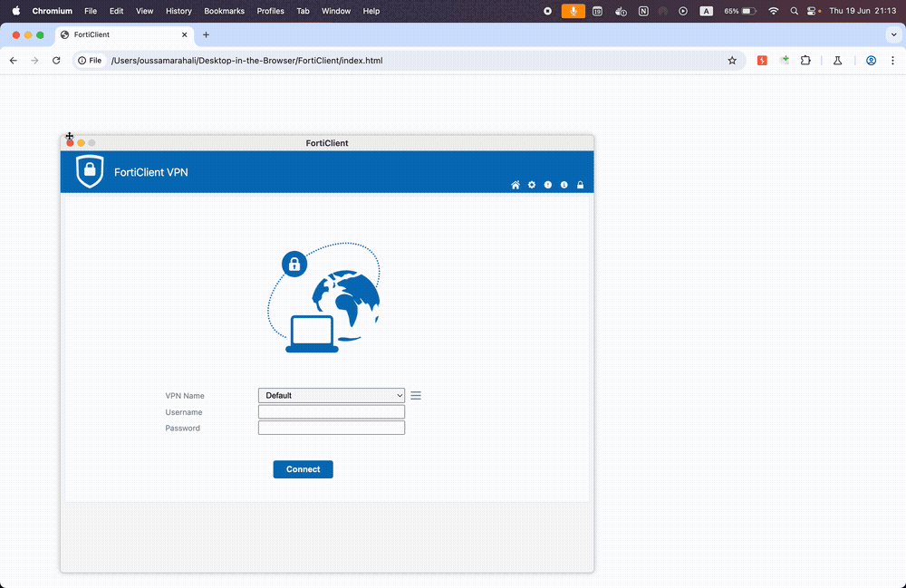Click the red lightning extension icon
This screenshot has height=588, width=906.
click(x=762, y=61)
